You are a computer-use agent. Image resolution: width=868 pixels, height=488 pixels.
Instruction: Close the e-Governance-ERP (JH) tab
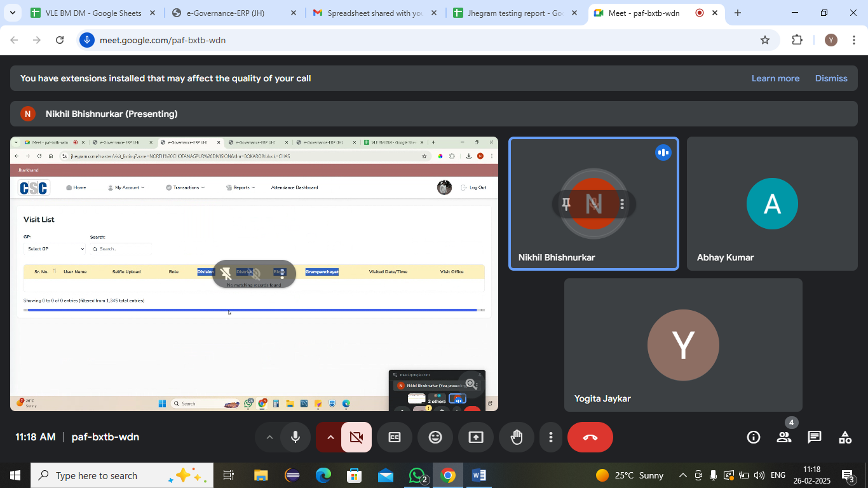coord(292,13)
